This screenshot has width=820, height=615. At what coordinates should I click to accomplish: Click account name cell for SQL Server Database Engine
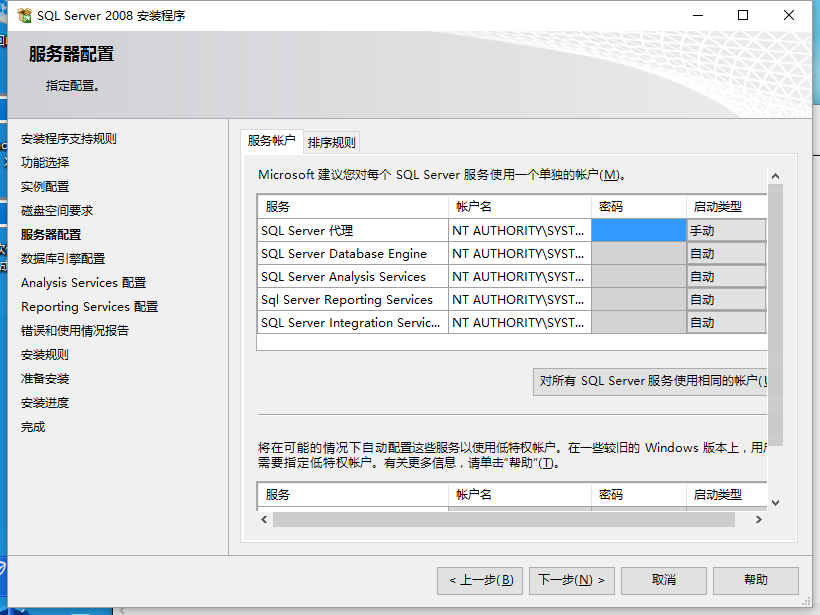coord(520,254)
